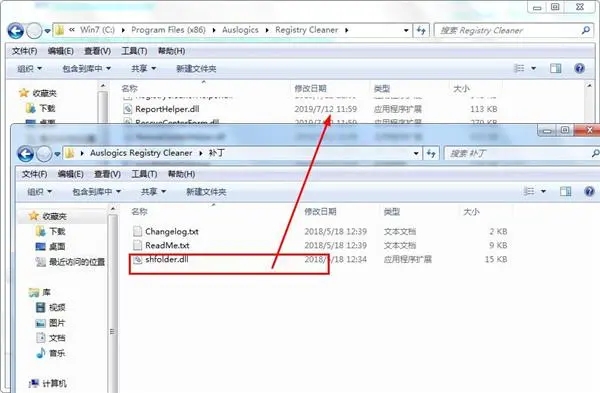This screenshot has height=393, width=600.
Task: Open 组织 dropdown in 补丁 window
Action: pos(39,192)
